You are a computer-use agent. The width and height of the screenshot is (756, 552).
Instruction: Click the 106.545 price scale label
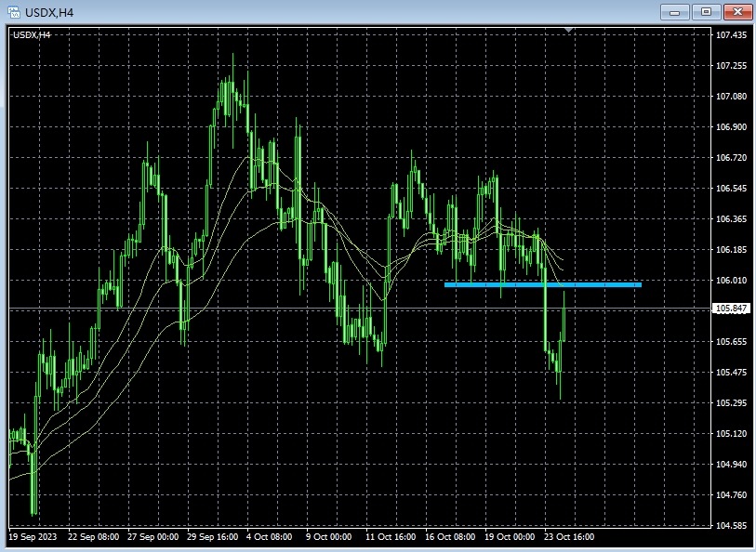click(x=732, y=189)
